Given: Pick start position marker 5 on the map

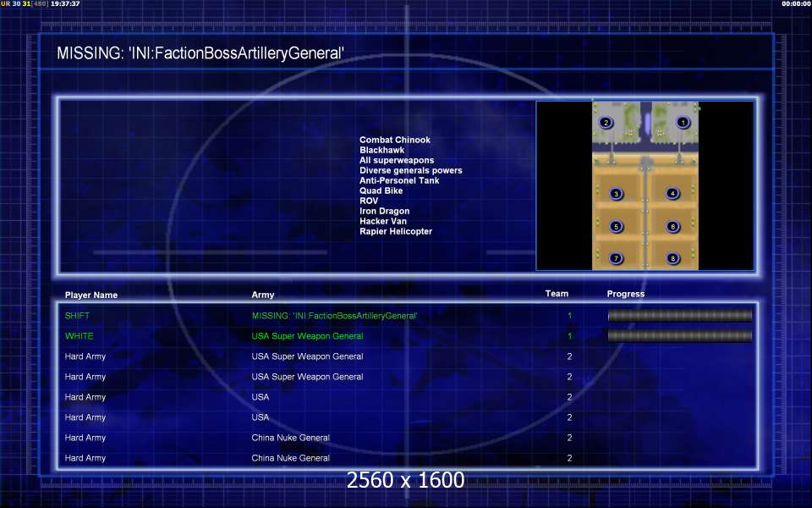Looking at the screenshot, I should (x=616, y=227).
